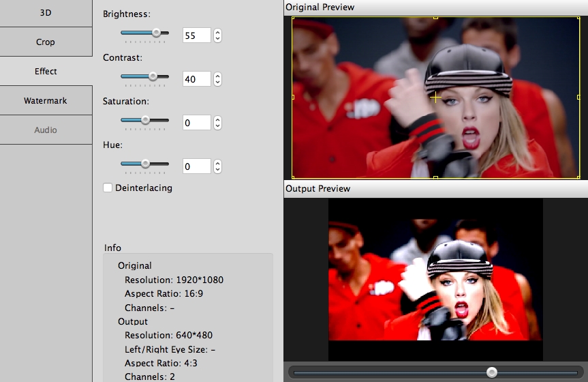Image resolution: width=588 pixels, height=382 pixels.
Task: Click the bottom-center crop edge handle
Action: tap(435, 177)
